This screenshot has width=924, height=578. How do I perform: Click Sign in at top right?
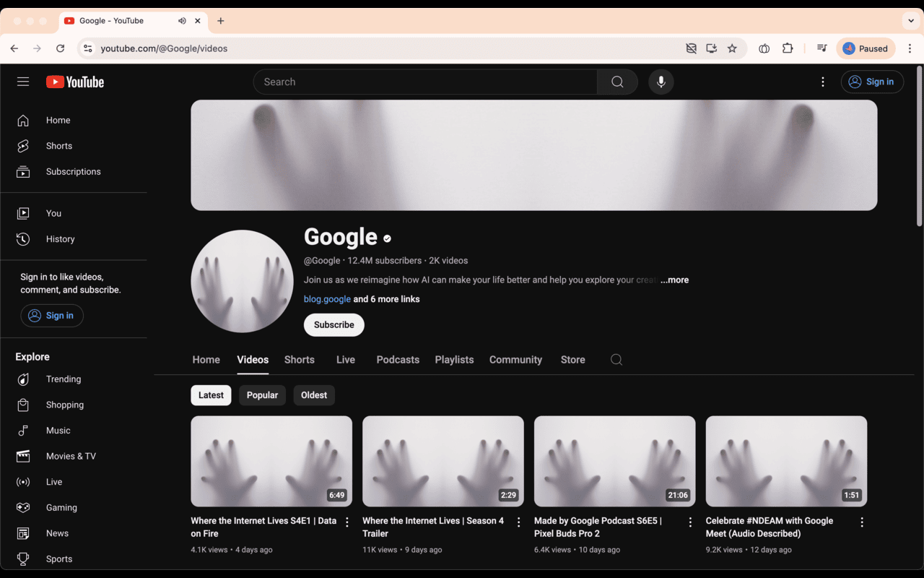(872, 82)
